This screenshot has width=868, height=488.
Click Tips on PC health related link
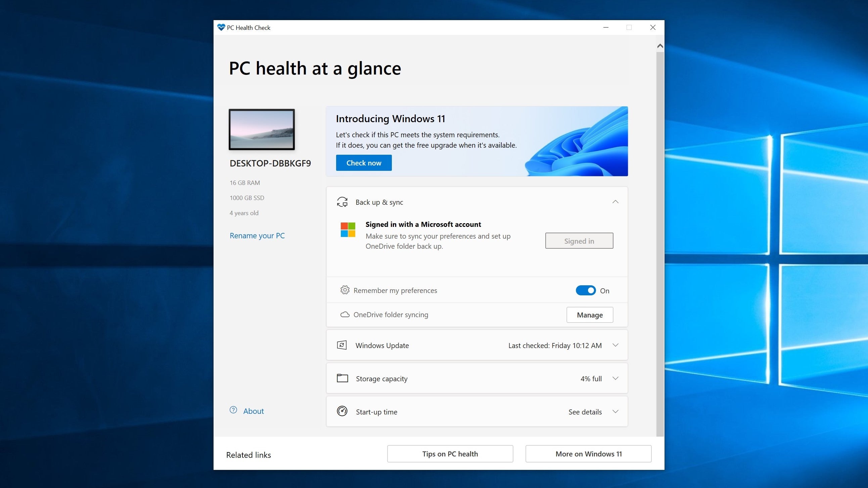pos(450,453)
